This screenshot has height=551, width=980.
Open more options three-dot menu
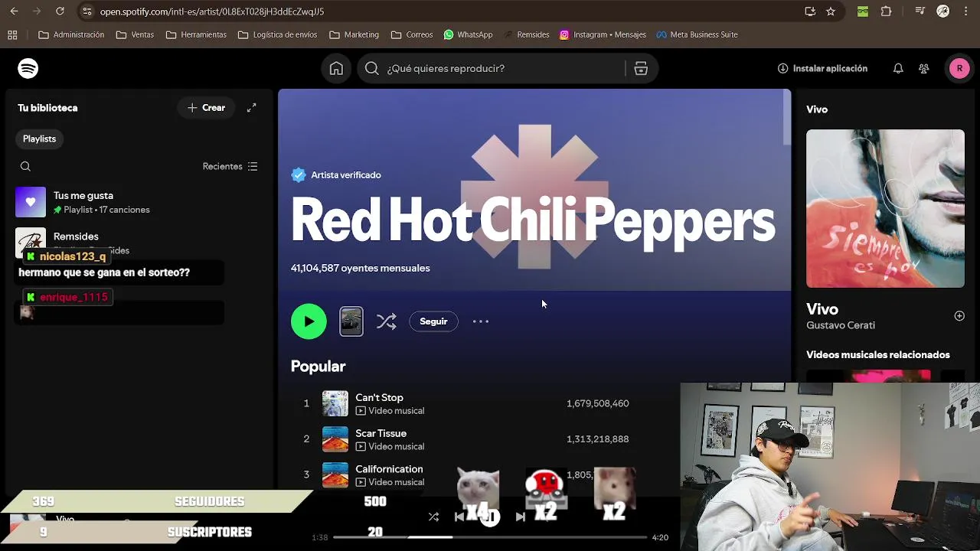481,321
